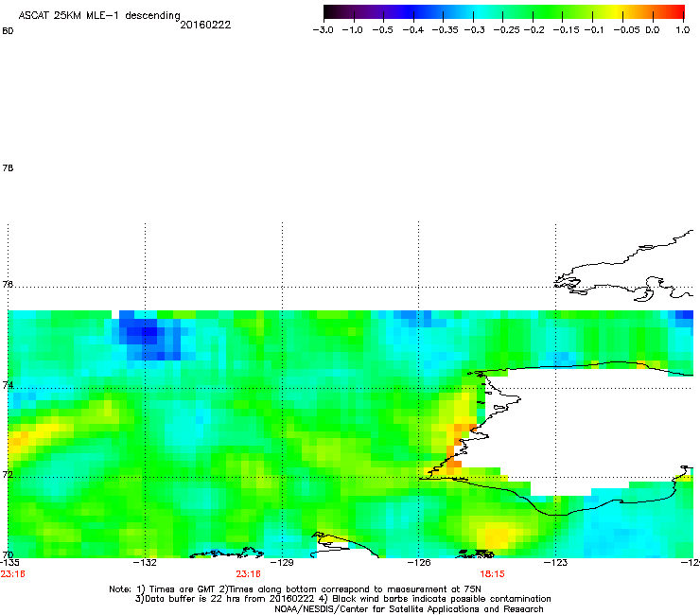Click the "-0.4" color scale label

coord(413,30)
